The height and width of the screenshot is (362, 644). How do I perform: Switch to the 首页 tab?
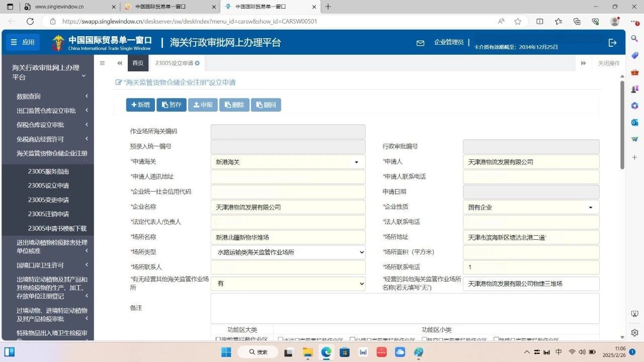[138, 63]
